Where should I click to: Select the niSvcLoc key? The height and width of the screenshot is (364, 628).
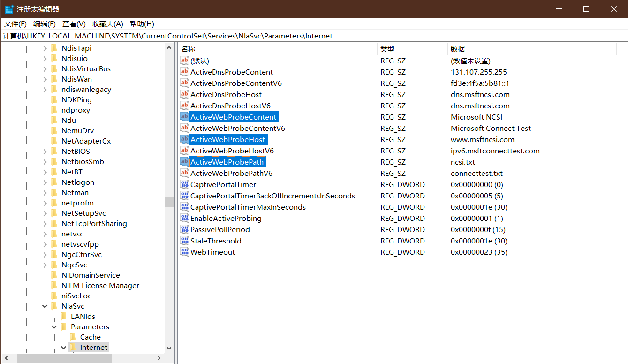point(76,296)
